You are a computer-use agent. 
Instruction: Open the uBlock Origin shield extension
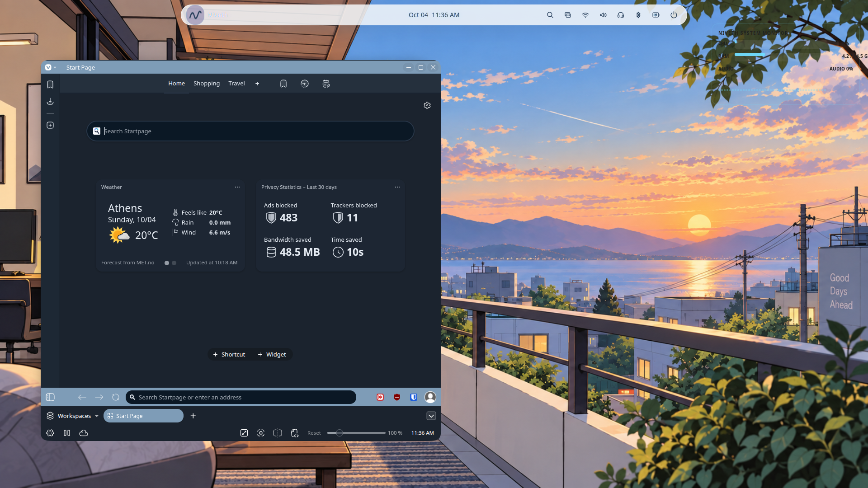coord(397,397)
